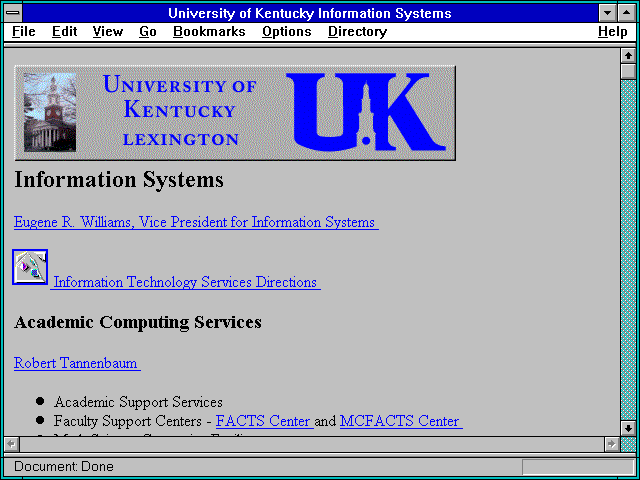Image resolution: width=640 pixels, height=480 pixels.
Task: Click the vertical scrollbar thumb
Action: click(x=628, y=71)
